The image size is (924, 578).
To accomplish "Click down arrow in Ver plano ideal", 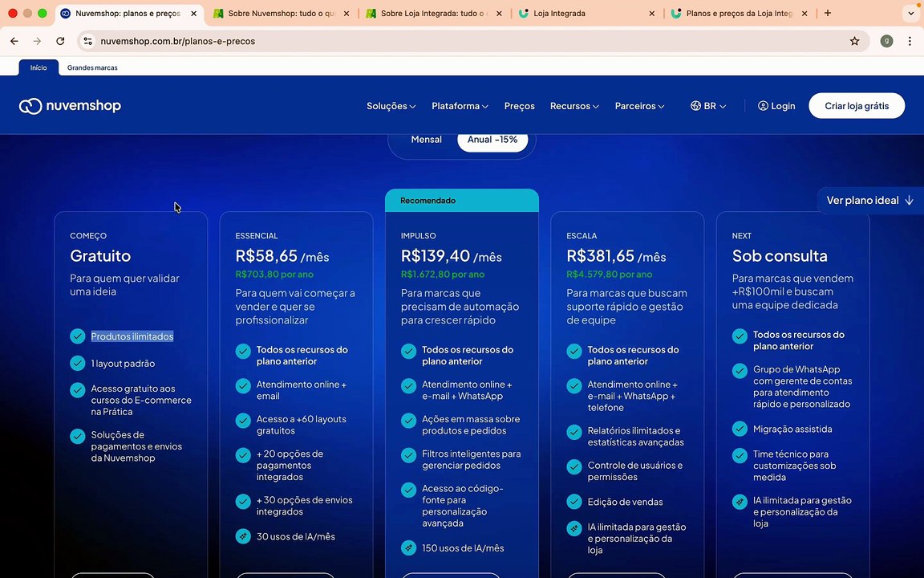I will pyautogui.click(x=910, y=201).
